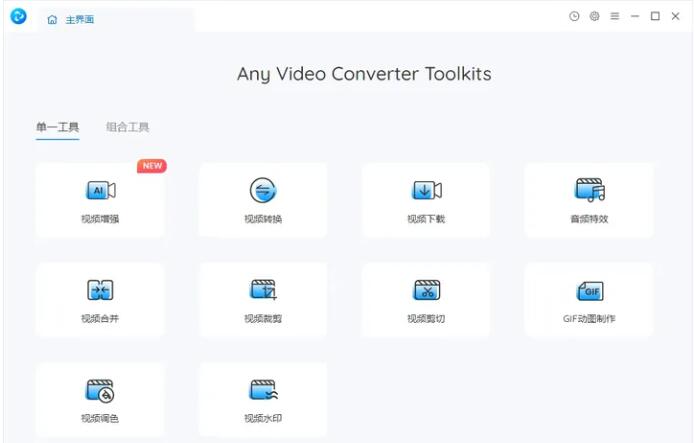
Task: Open settings via the gear icon
Action: (x=594, y=16)
